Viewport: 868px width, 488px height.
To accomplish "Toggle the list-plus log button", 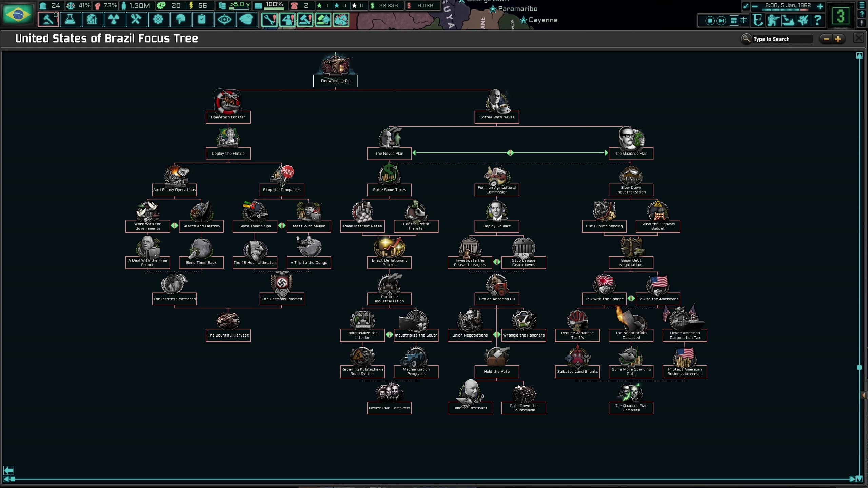I will [734, 21].
